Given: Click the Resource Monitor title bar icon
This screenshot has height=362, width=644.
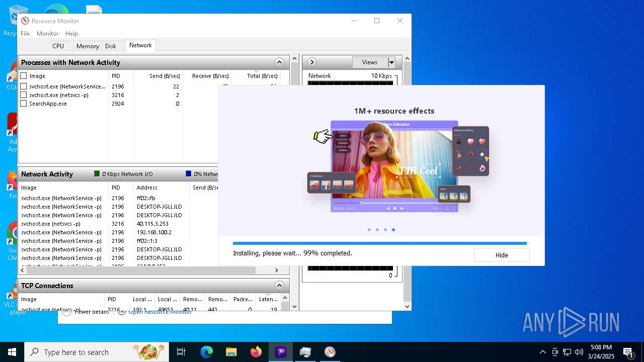Looking at the screenshot, I should coord(25,21).
